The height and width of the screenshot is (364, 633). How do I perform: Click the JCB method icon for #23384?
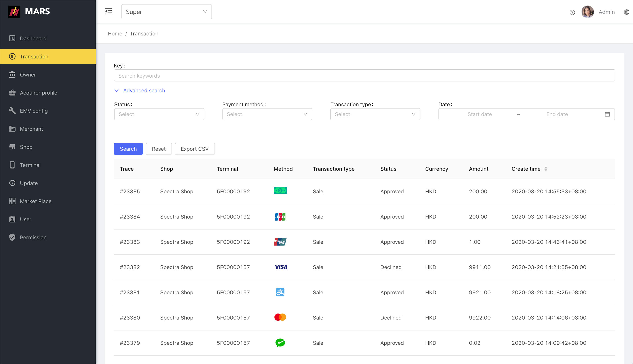click(280, 217)
